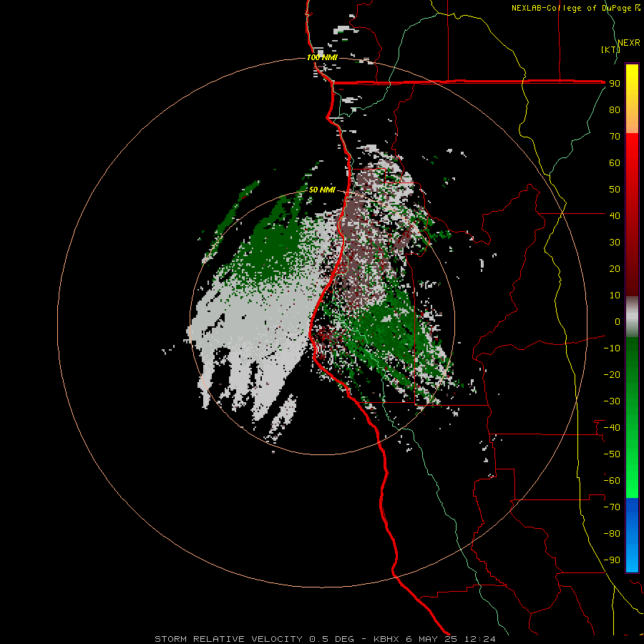Screen dimensions: 644x644
Task: Select the 10 value on velocity scale
Action: (615, 296)
